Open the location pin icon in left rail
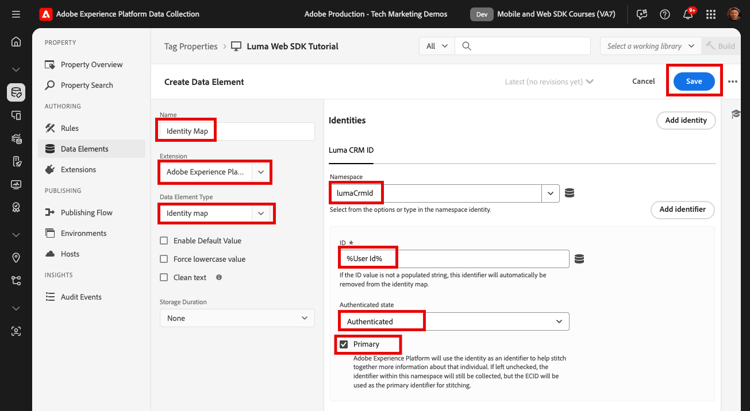 click(16, 258)
